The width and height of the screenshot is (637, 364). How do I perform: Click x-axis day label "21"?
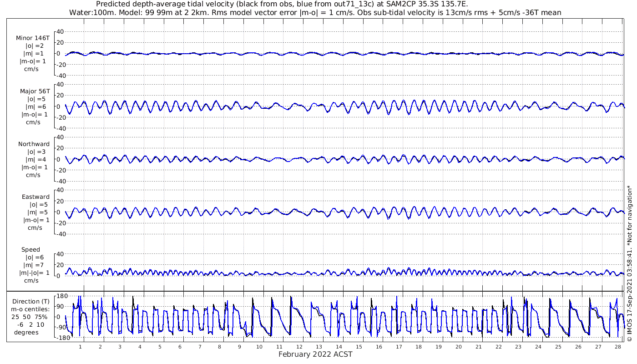478,347
